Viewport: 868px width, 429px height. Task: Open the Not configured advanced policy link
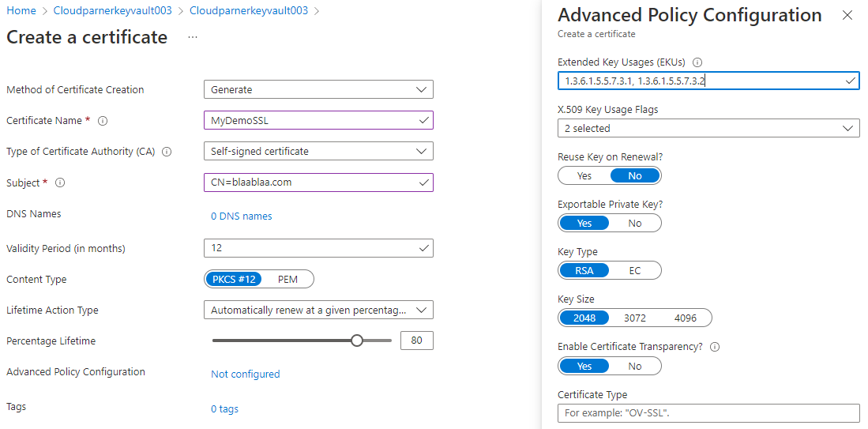[245, 374]
